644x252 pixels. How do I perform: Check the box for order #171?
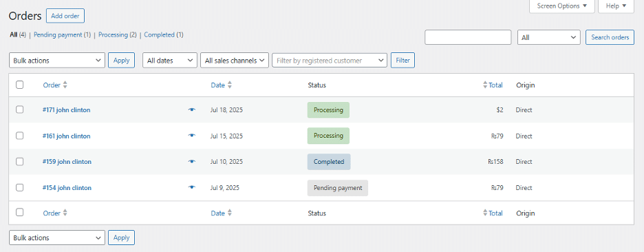coord(20,109)
